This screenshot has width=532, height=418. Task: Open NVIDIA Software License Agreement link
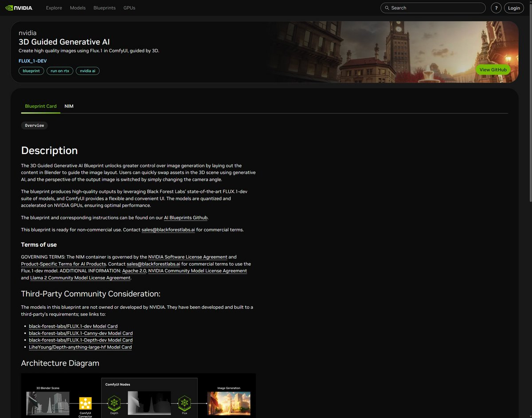pos(188,257)
